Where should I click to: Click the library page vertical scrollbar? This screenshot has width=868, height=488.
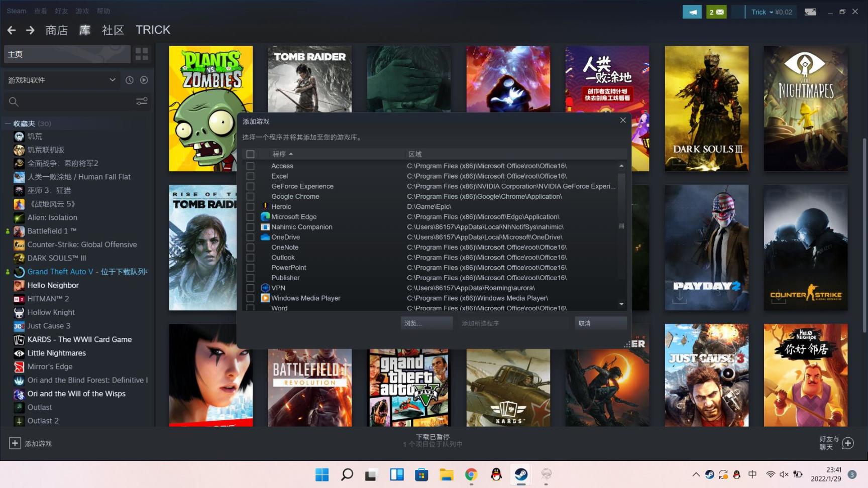click(x=864, y=235)
